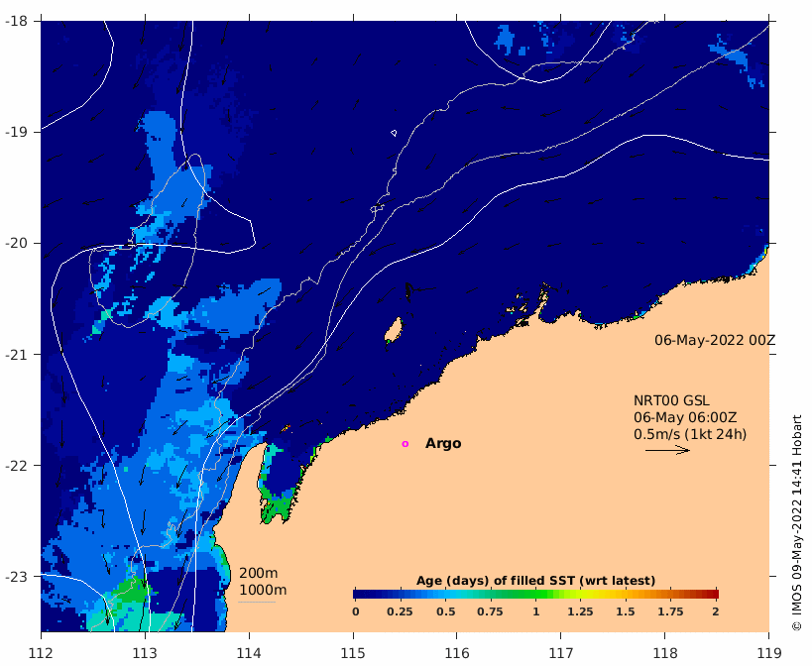Click the latitude axis label '-19'
Image resolution: width=812 pixels, height=666 pixels.
point(16,132)
